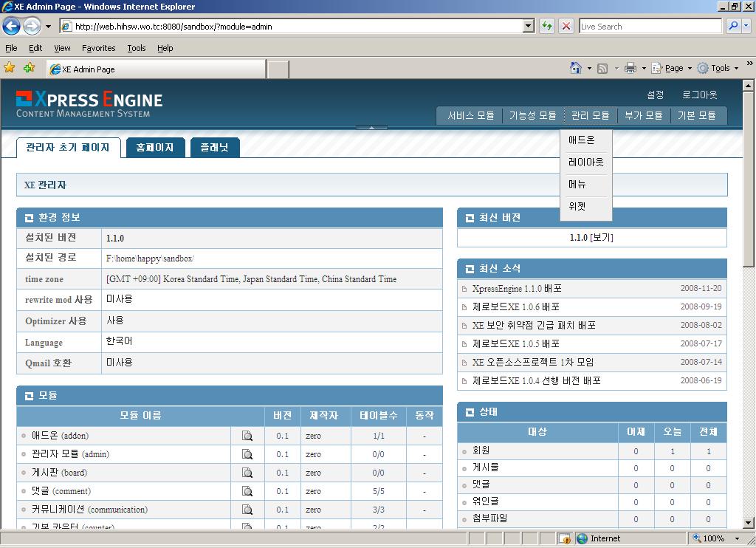
Task: Open the File menu
Action: coord(11,48)
